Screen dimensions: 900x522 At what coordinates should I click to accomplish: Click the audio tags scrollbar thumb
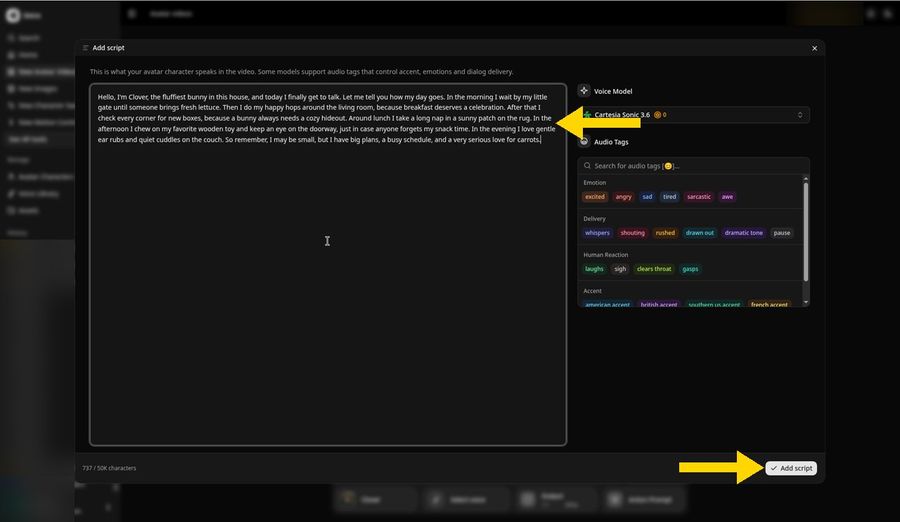806,232
